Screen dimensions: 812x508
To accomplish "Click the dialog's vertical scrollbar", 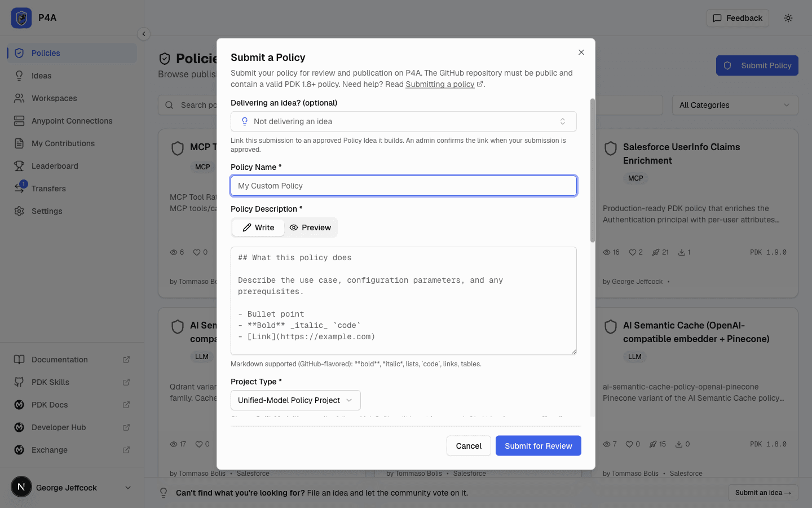I will pyautogui.click(x=593, y=170).
